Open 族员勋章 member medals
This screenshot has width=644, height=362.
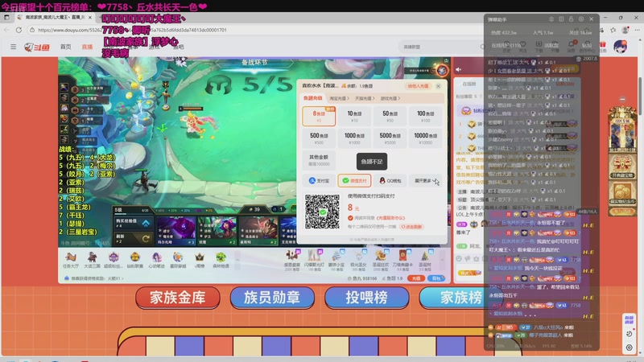pos(272,298)
